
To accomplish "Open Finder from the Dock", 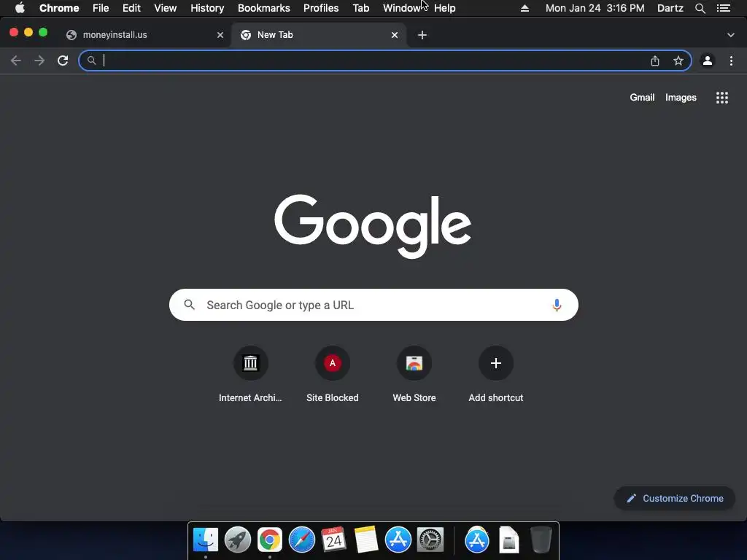I will (206, 540).
